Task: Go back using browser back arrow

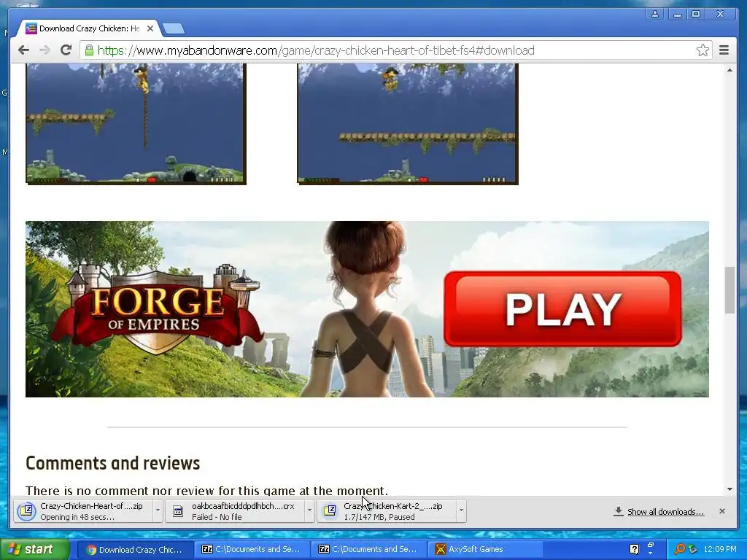Action: 23,50
